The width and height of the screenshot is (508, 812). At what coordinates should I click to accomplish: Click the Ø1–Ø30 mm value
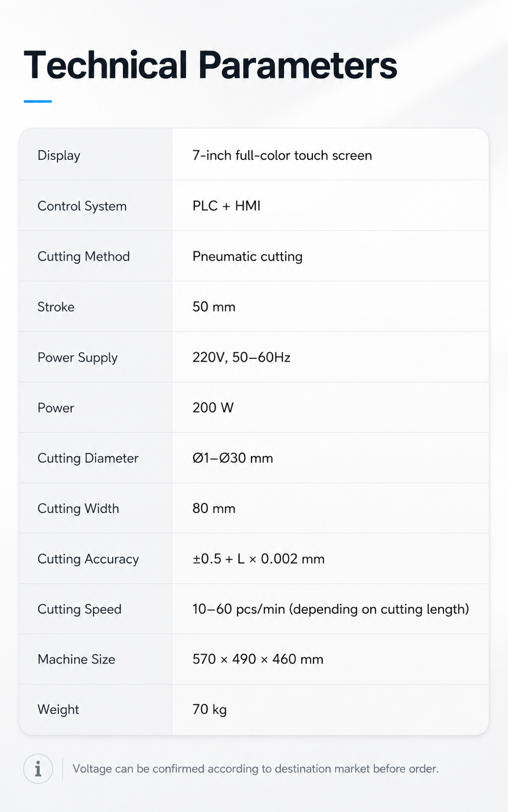(232, 458)
